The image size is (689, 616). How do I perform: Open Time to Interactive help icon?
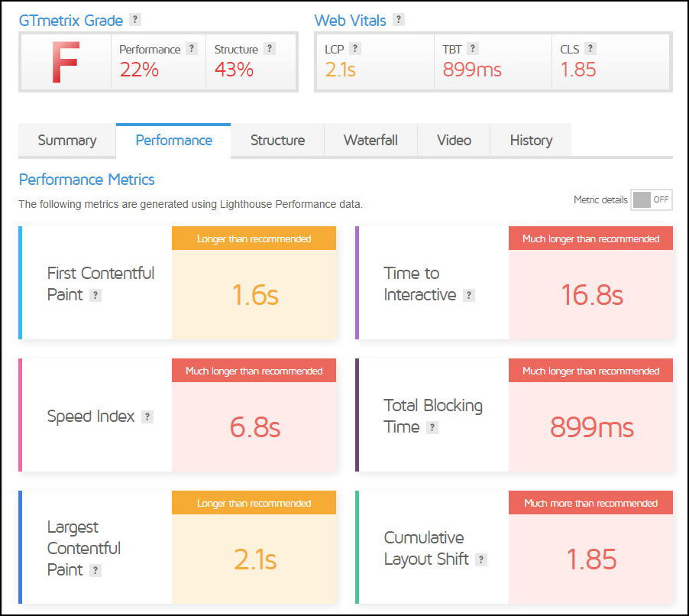coord(469,296)
